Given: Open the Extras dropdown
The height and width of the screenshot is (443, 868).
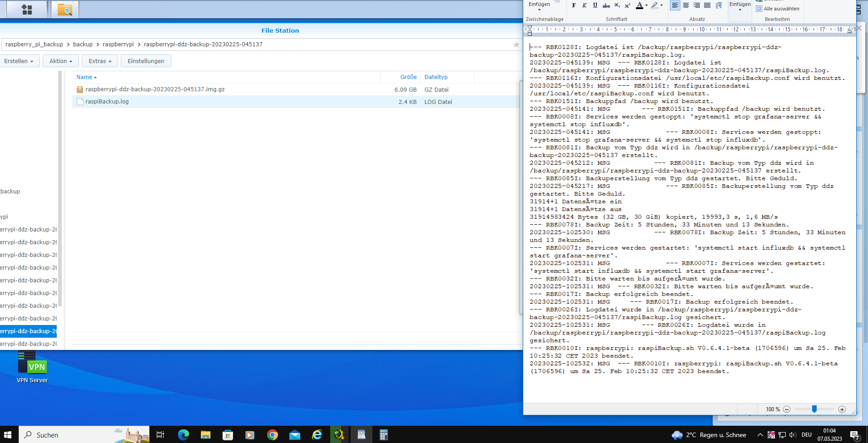Looking at the screenshot, I should [100, 61].
